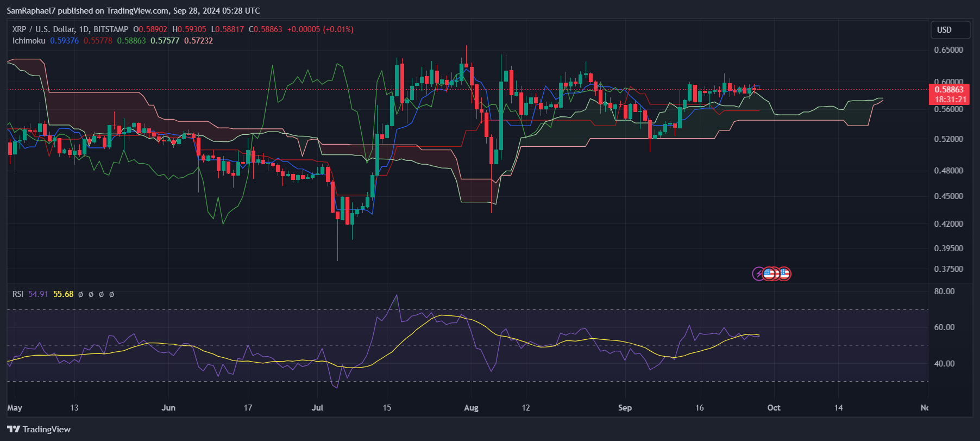Click the Oct label on time axis
Screen dimensions: 980x441
[774, 408]
